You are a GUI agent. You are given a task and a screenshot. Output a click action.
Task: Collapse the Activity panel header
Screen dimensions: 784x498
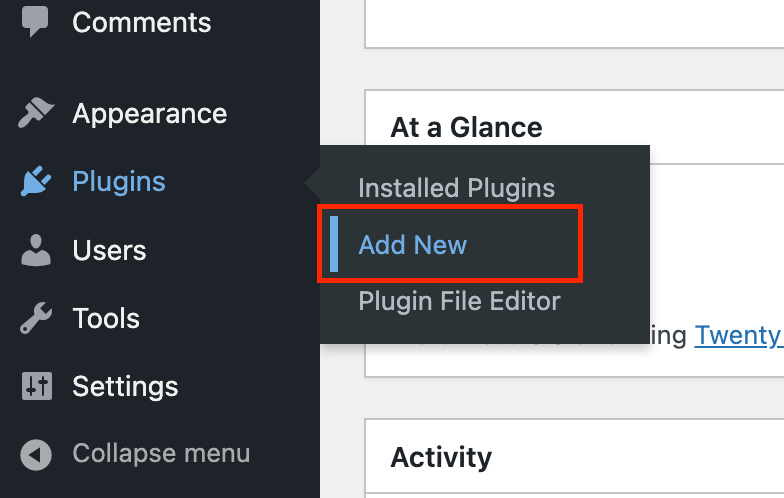pyautogui.click(x=441, y=457)
